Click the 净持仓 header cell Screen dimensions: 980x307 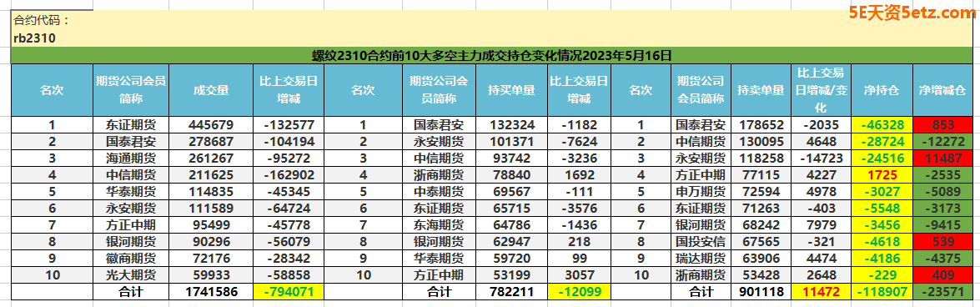pos(882,89)
